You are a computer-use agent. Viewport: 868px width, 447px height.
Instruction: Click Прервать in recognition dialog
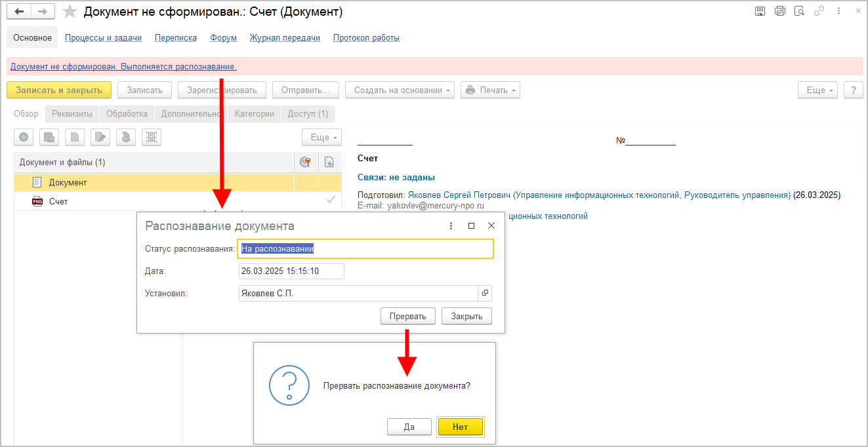[x=407, y=316]
